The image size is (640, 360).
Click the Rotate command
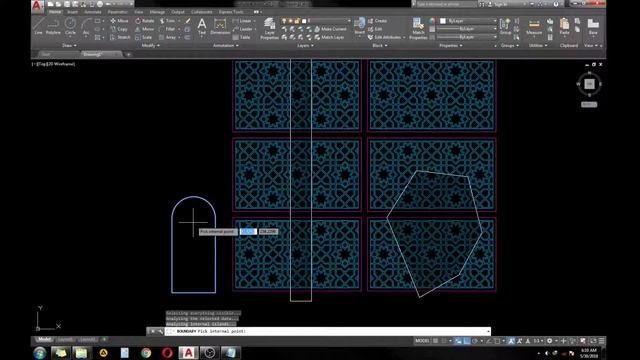[144, 20]
